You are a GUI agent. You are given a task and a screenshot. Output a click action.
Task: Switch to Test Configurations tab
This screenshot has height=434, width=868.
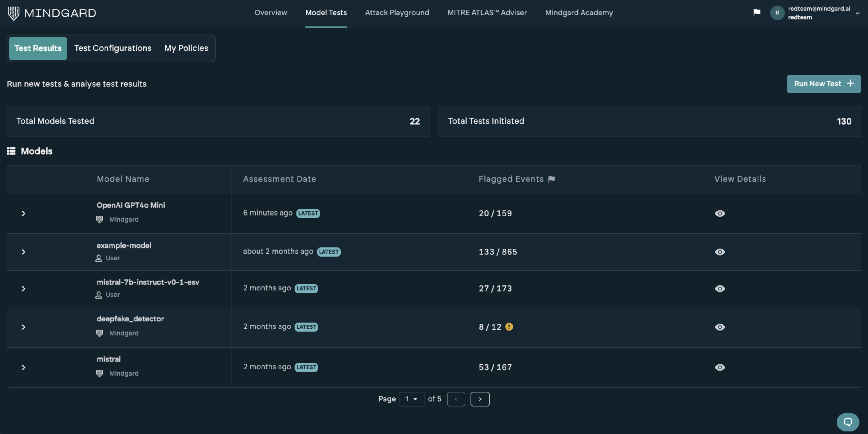pyautogui.click(x=113, y=48)
